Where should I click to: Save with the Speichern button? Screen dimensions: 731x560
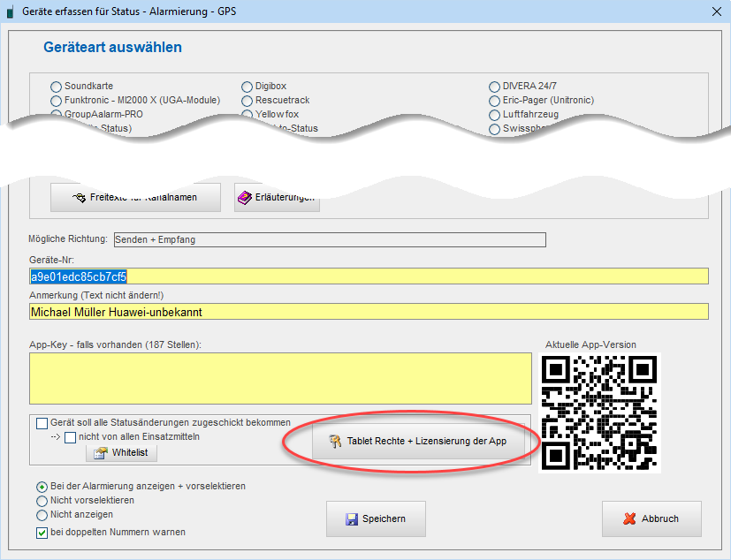click(x=376, y=519)
